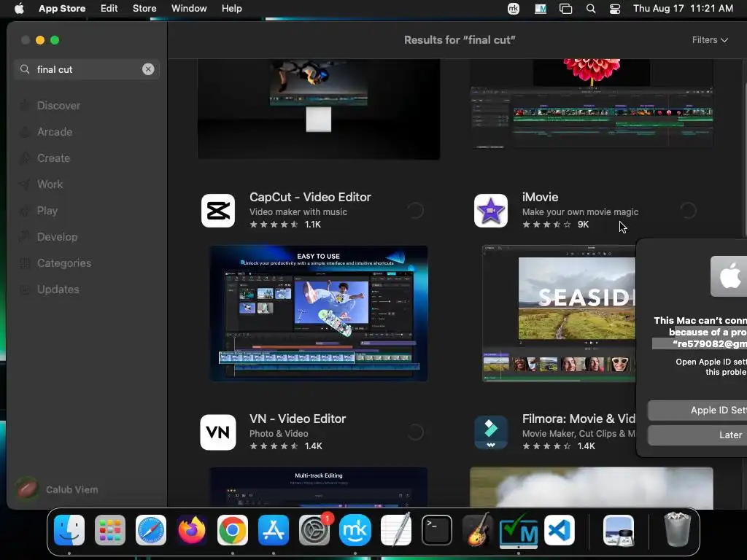Open the Preview app icon in Dock
This screenshot has width=747, height=560.
[x=619, y=530]
